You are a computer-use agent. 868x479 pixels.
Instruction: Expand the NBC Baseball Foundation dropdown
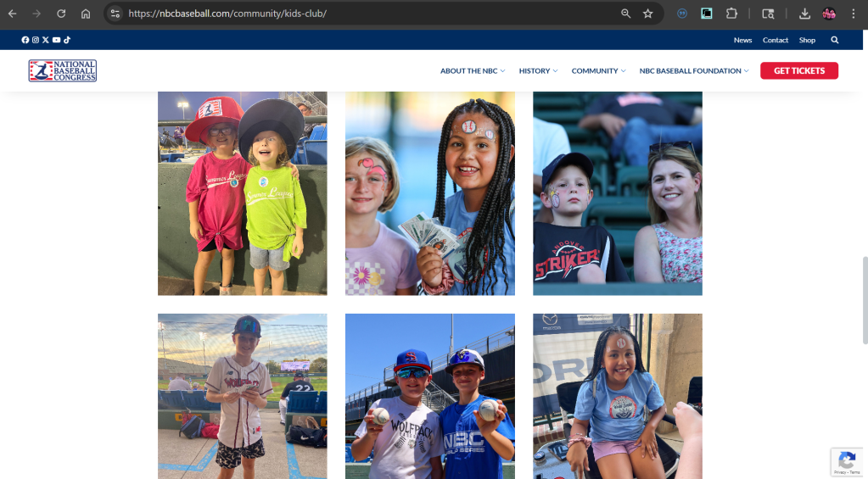click(x=694, y=71)
